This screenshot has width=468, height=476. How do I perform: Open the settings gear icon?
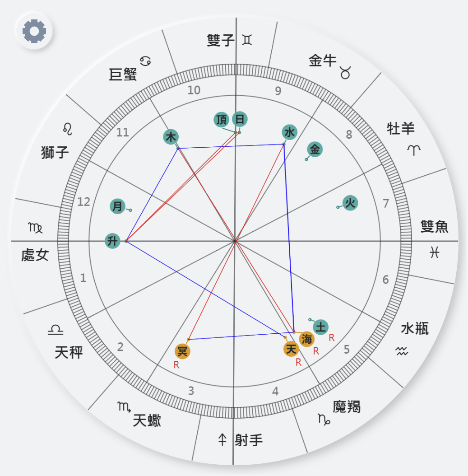click(34, 31)
